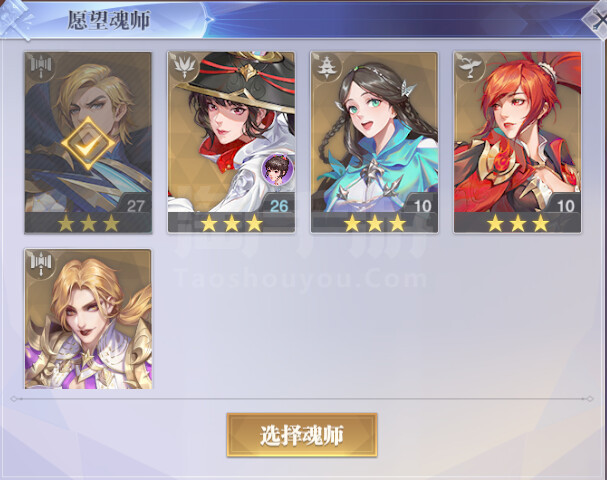Click the level 10 badge on red-haired card
The height and width of the screenshot is (480, 607).
[x=566, y=206]
